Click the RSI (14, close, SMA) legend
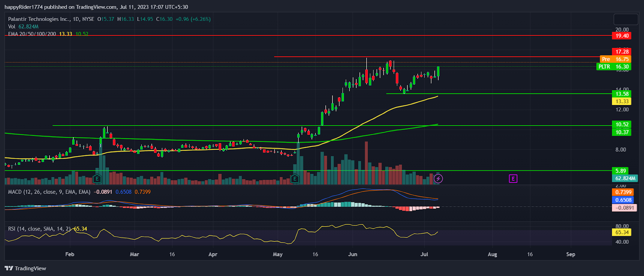 pyautogui.click(x=40, y=229)
